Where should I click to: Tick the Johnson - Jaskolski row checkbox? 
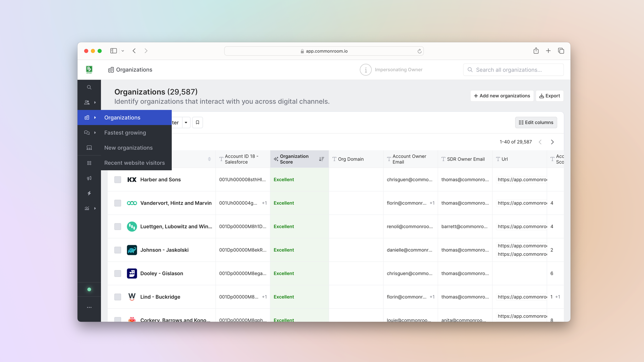[x=118, y=250]
